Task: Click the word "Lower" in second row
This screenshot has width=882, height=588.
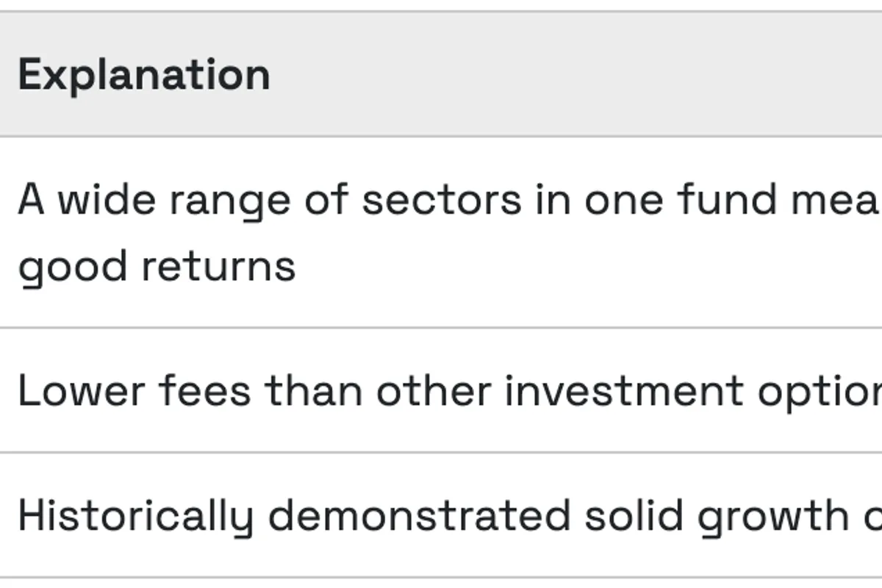Action: pos(81,391)
